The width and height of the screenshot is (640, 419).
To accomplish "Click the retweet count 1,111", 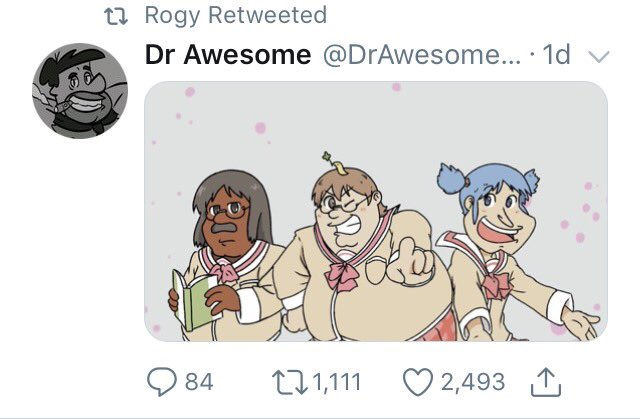I will click(x=334, y=381).
